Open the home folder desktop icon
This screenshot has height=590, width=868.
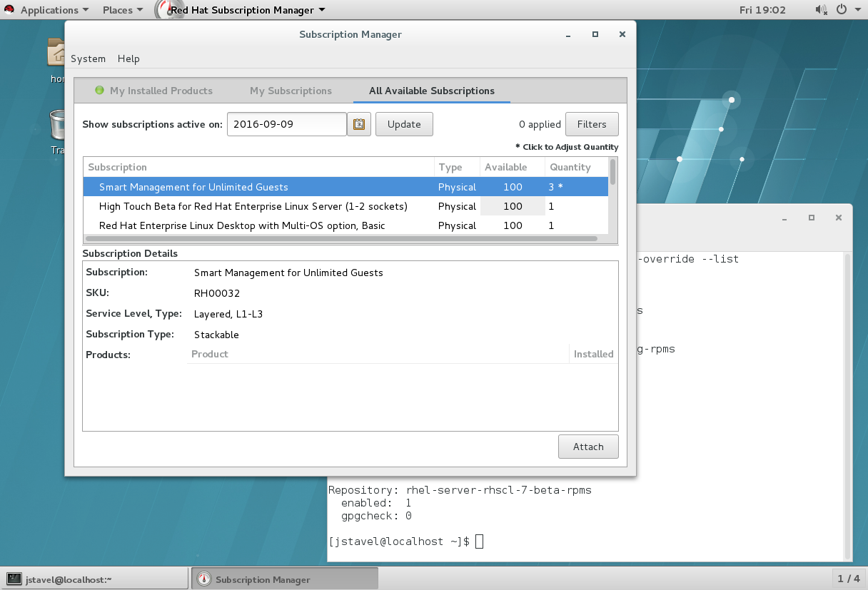coord(56,53)
